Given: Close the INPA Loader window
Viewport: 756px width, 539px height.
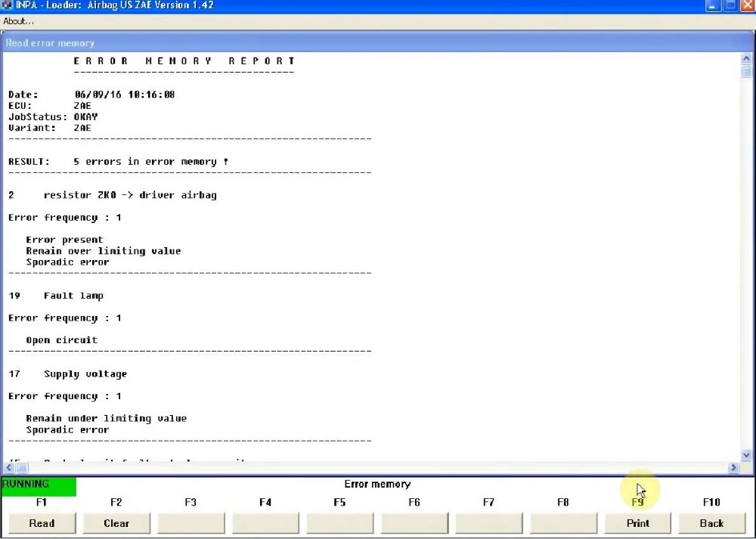Looking at the screenshot, I should (748, 6).
